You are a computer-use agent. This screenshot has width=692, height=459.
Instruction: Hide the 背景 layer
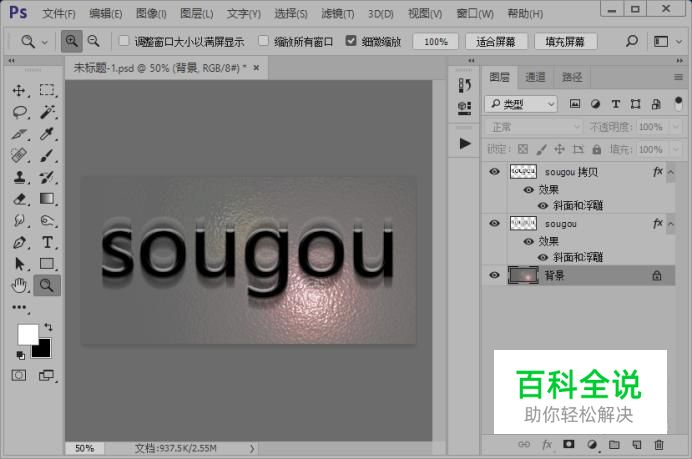coord(494,275)
